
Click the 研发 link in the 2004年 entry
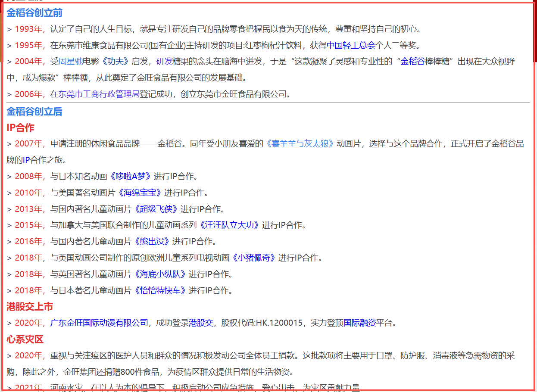[164, 62]
